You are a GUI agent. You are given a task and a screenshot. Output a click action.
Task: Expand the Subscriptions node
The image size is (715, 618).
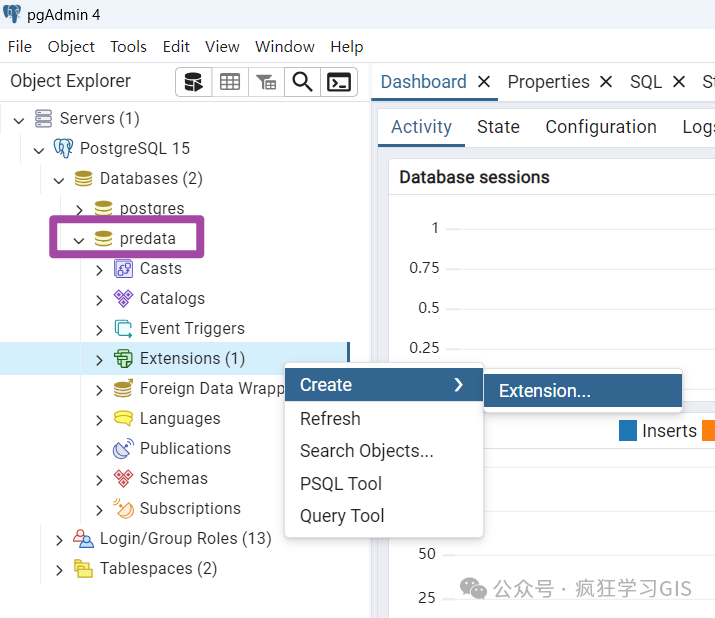pyautogui.click(x=99, y=510)
